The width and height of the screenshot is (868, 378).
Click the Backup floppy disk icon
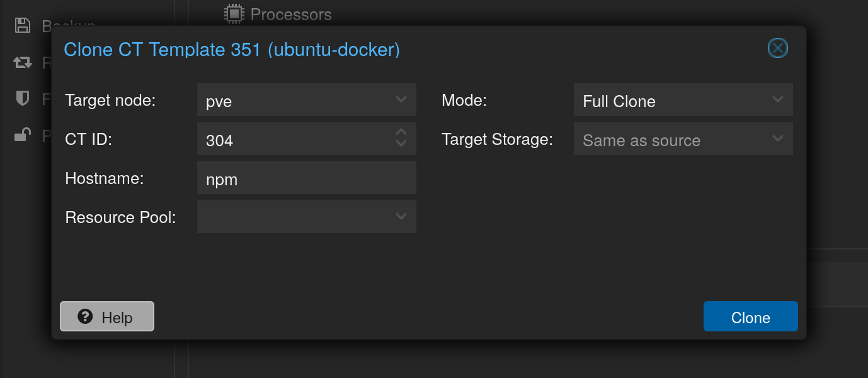click(x=23, y=25)
